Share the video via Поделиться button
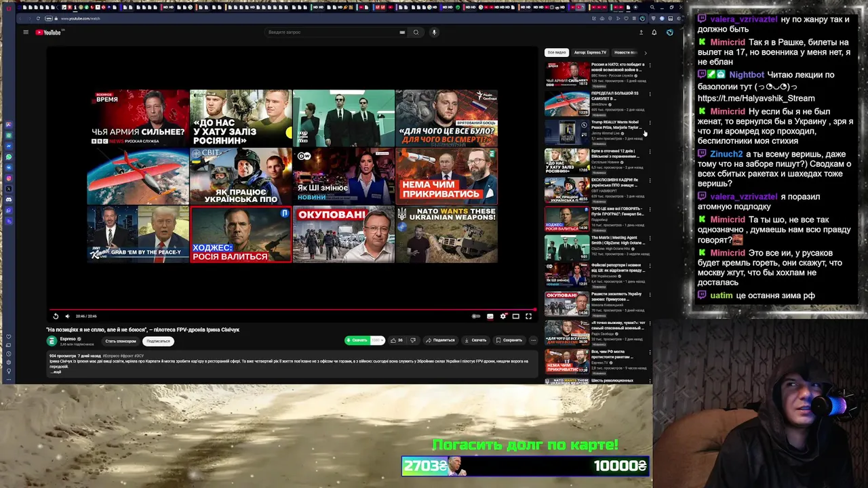The height and width of the screenshot is (488, 868). coord(440,340)
